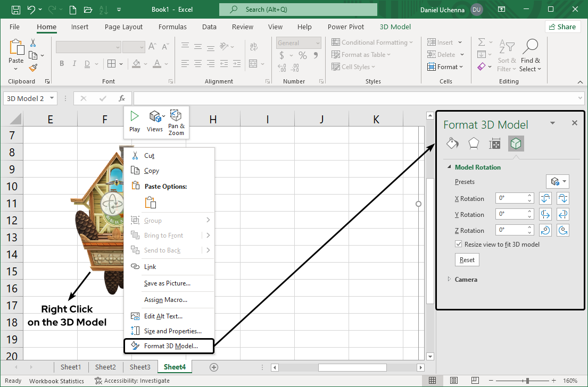Open the Name Box dropdown
The image size is (588, 387).
[52, 98]
